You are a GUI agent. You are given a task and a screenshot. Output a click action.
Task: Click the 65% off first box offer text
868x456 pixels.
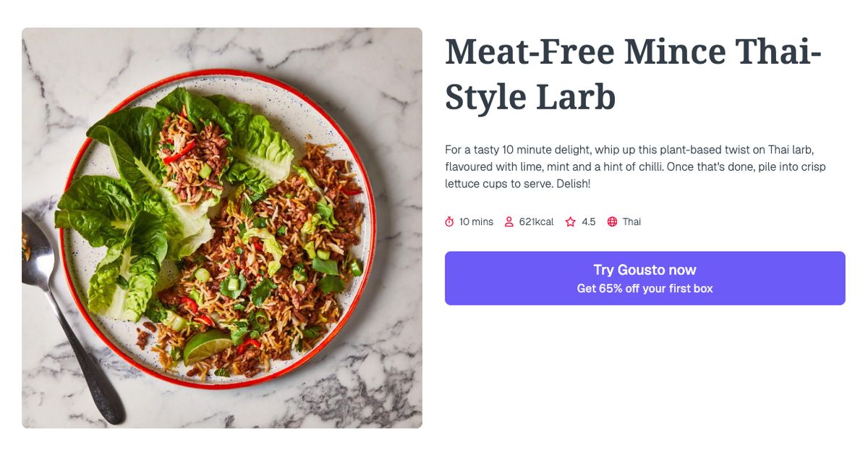[644, 287]
